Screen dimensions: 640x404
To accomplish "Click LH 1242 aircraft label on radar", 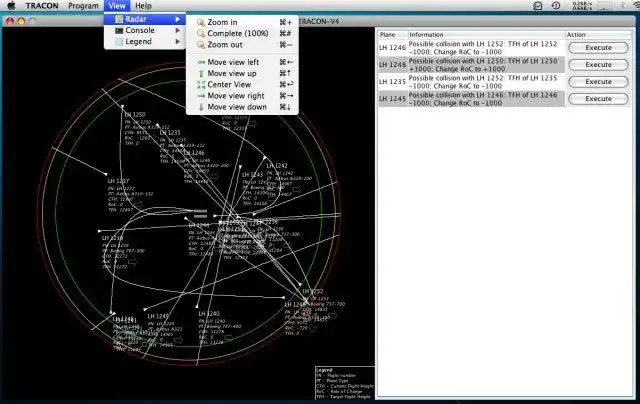I will pyautogui.click(x=277, y=166).
